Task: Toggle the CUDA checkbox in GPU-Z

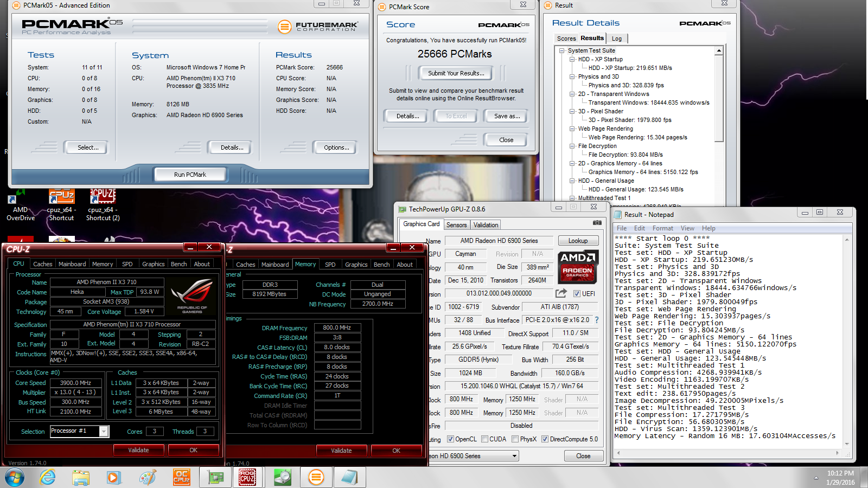Action: tap(484, 439)
